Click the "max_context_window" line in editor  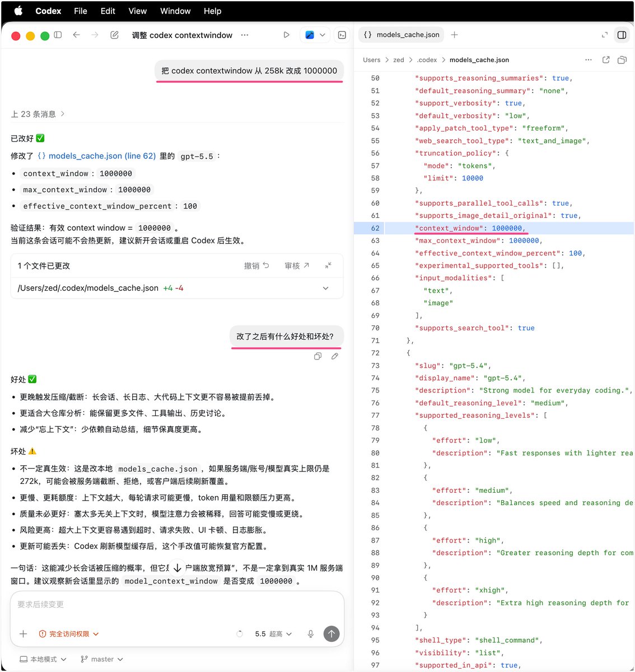coord(479,241)
